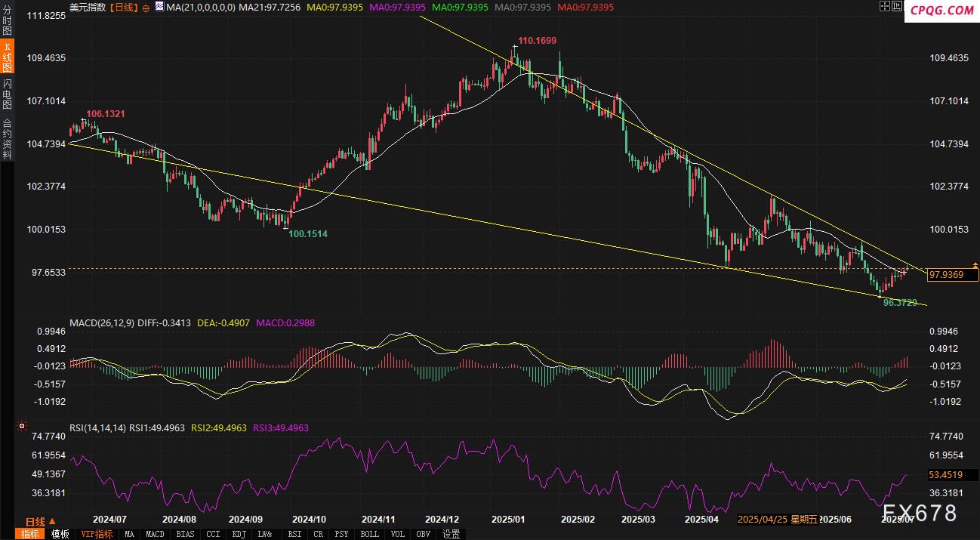
Task: Open the VIP指标 tab
Action: pyautogui.click(x=97, y=534)
